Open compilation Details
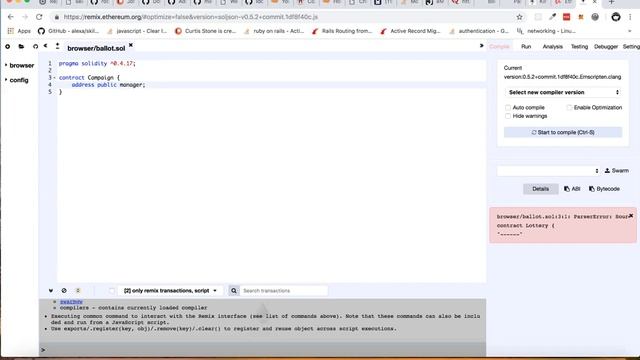Viewport: 640px width, 360px height. [x=540, y=189]
